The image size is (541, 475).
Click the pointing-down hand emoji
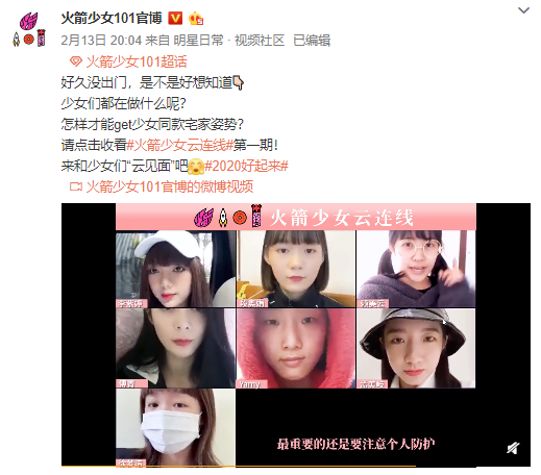tap(238, 83)
